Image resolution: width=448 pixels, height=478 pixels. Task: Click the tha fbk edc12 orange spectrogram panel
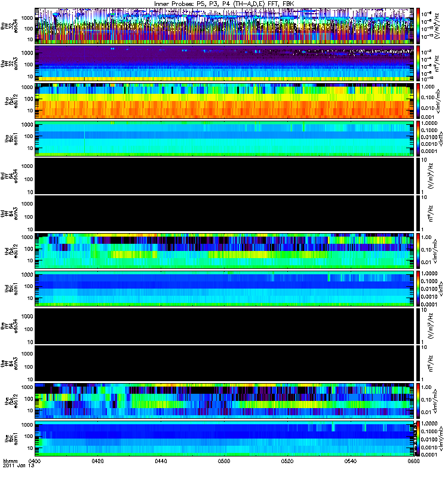(x=225, y=101)
